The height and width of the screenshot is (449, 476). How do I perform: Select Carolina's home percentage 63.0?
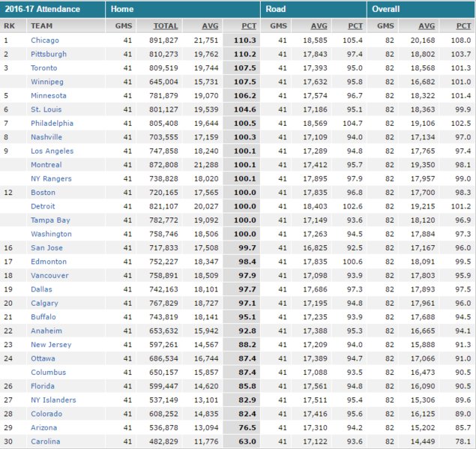pos(247,442)
